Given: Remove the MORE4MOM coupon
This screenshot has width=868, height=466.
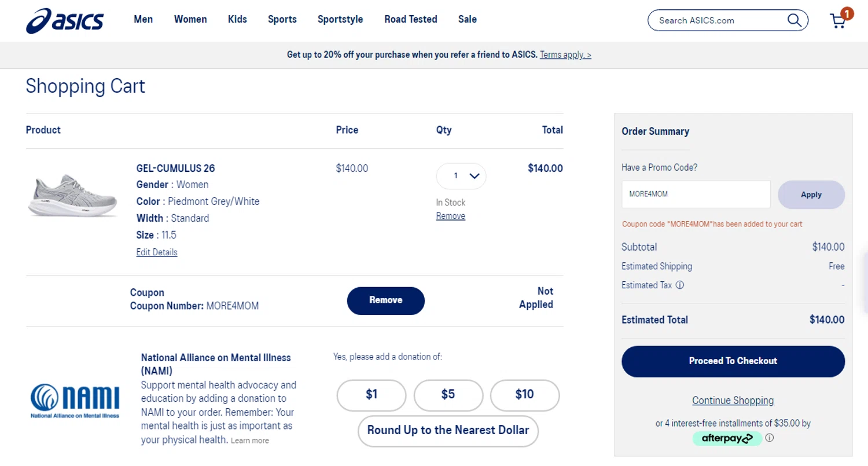Looking at the screenshot, I should 385,300.
